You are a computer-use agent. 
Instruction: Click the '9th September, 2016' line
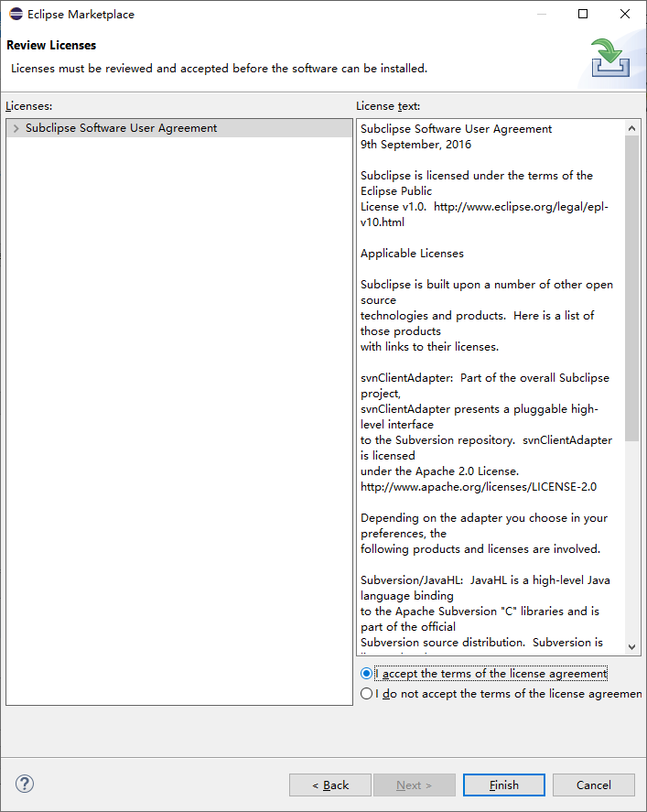pyautogui.click(x=415, y=145)
